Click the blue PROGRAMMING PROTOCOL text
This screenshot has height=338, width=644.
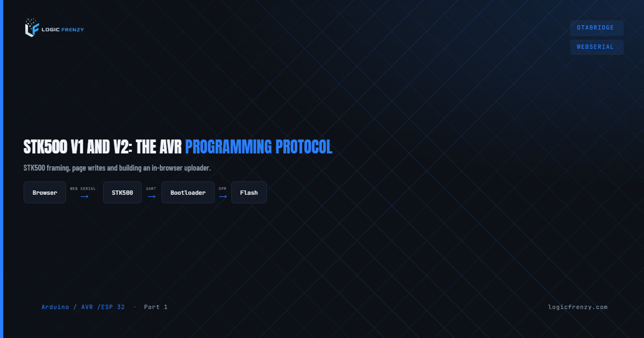(259, 147)
